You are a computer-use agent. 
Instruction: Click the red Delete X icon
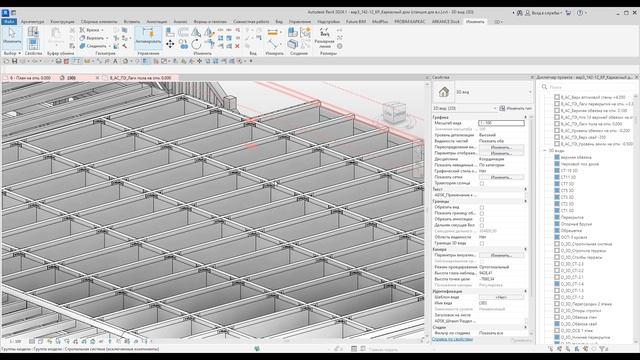(x=237, y=46)
